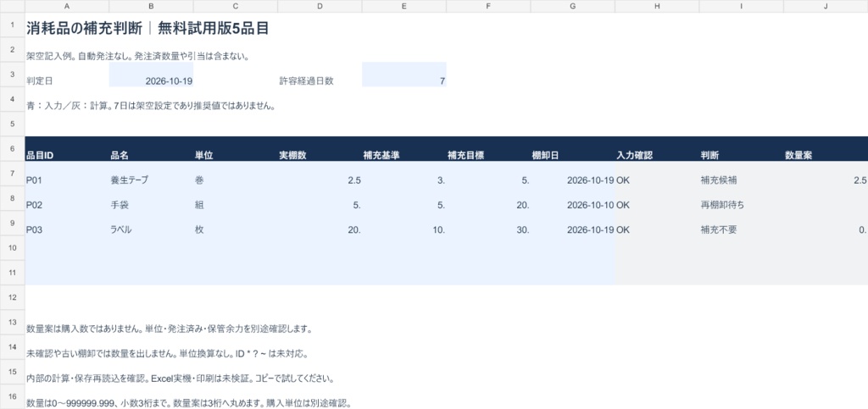This screenshot has width=868, height=409.
Task: Click 棚卸日 2026-10-10 for P02
Action: click(x=573, y=198)
